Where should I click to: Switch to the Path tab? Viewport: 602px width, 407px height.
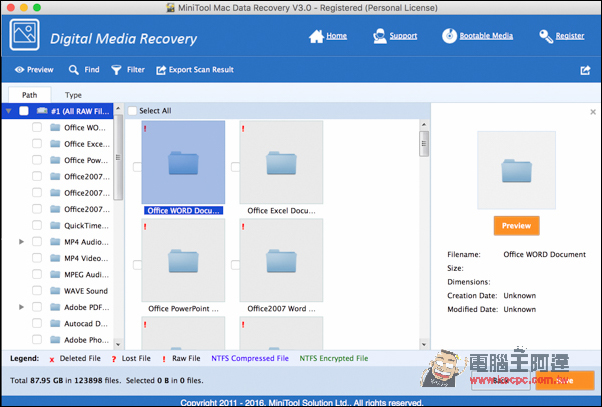click(x=30, y=95)
